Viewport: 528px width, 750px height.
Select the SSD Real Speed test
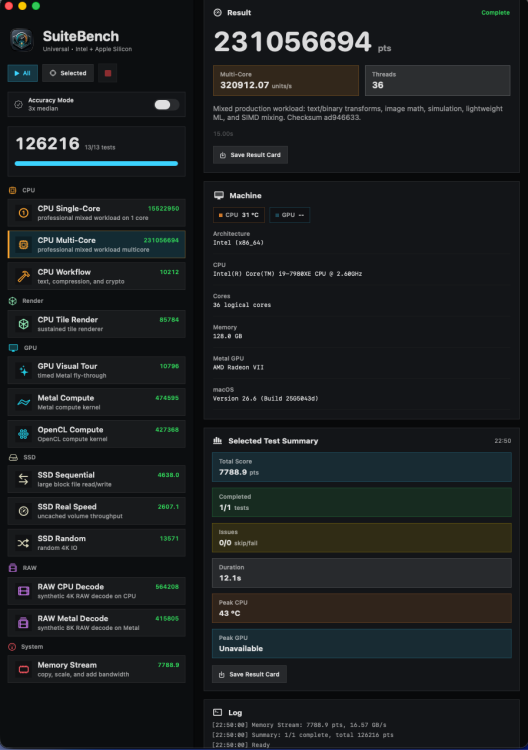[96, 511]
